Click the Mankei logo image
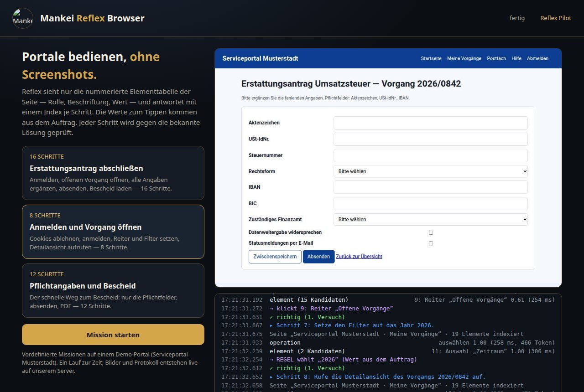The height and width of the screenshot is (392, 584). (23, 18)
